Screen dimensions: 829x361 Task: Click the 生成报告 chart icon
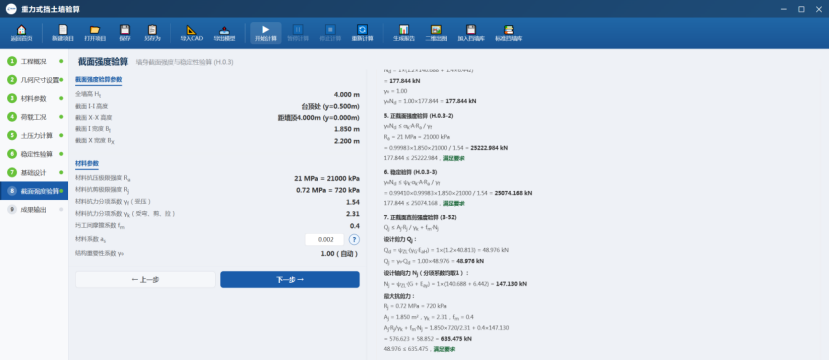403,30
